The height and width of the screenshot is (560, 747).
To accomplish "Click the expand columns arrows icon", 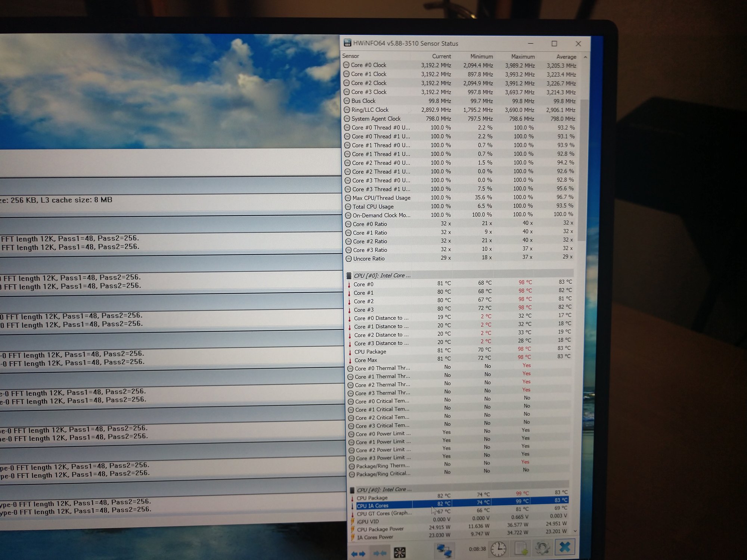I will [358, 554].
